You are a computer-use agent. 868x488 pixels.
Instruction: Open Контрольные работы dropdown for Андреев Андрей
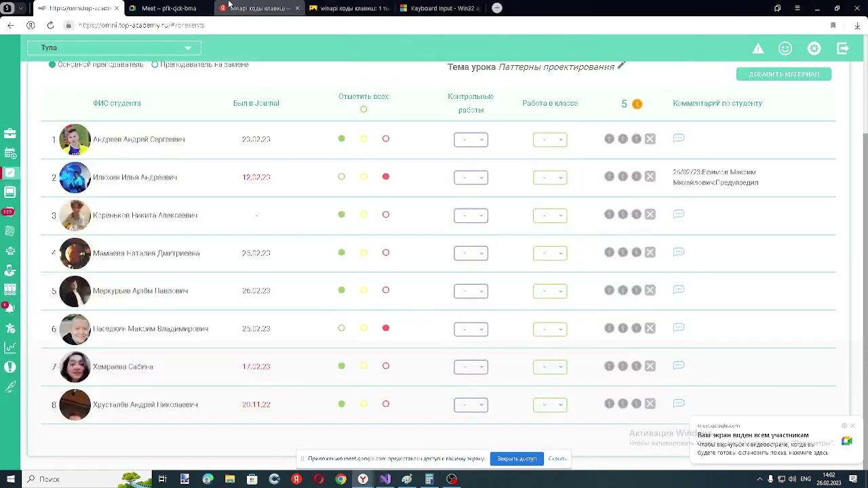click(471, 140)
